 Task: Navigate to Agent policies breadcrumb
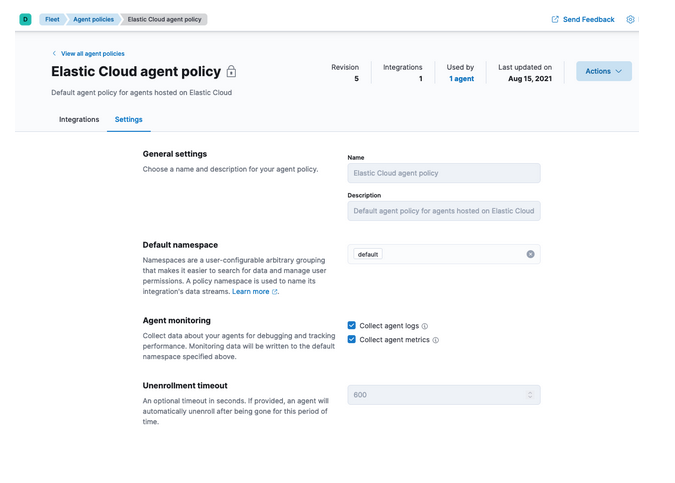[93, 19]
